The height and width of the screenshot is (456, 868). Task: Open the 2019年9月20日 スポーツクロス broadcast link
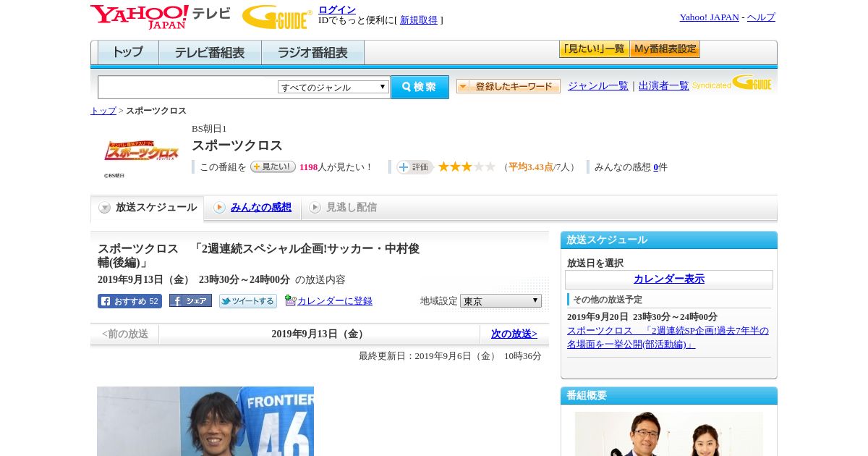pyautogui.click(x=668, y=337)
